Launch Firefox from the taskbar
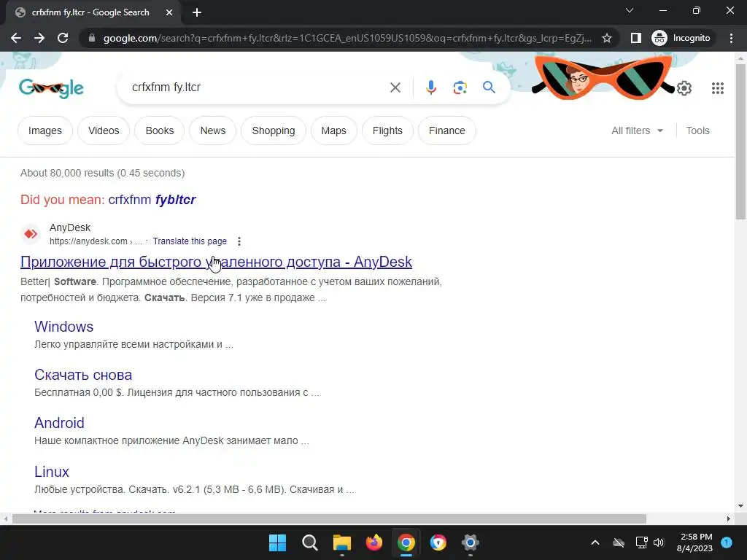The image size is (747, 560). pos(374,542)
